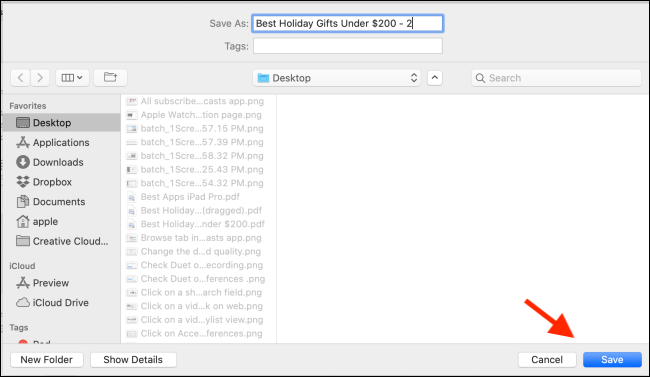Open the Desktop location pop-up menu
650x377 pixels.
click(x=337, y=78)
